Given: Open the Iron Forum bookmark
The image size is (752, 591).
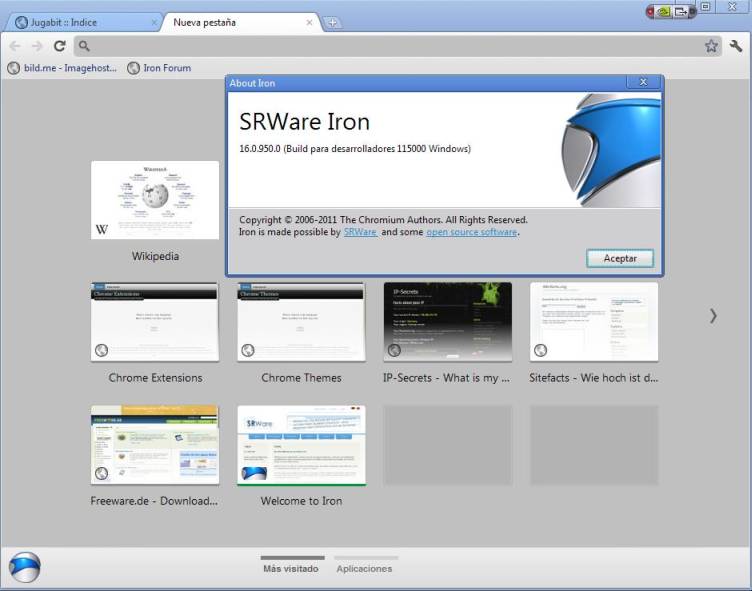Looking at the screenshot, I should (159, 68).
